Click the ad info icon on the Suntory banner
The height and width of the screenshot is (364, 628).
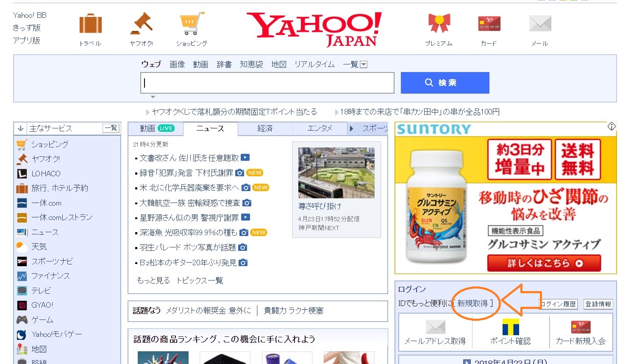[x=611, y=126]
